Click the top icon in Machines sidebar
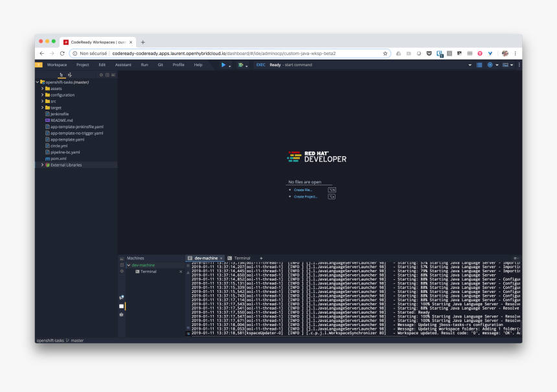 (122, 259)
